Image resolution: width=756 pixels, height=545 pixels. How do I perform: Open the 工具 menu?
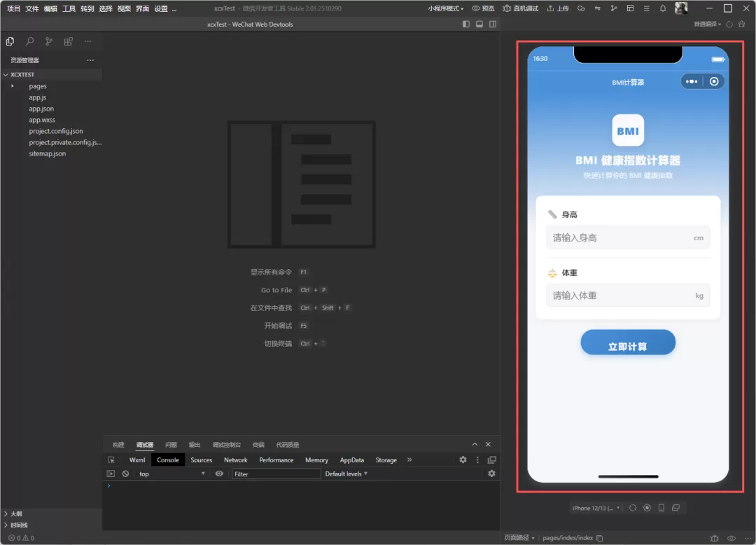[69, 8]
